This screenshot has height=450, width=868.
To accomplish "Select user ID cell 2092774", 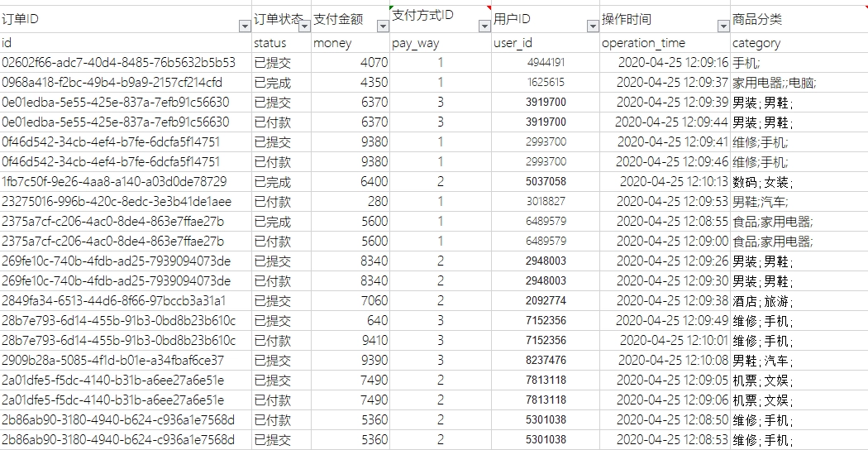I will point(546,301).
